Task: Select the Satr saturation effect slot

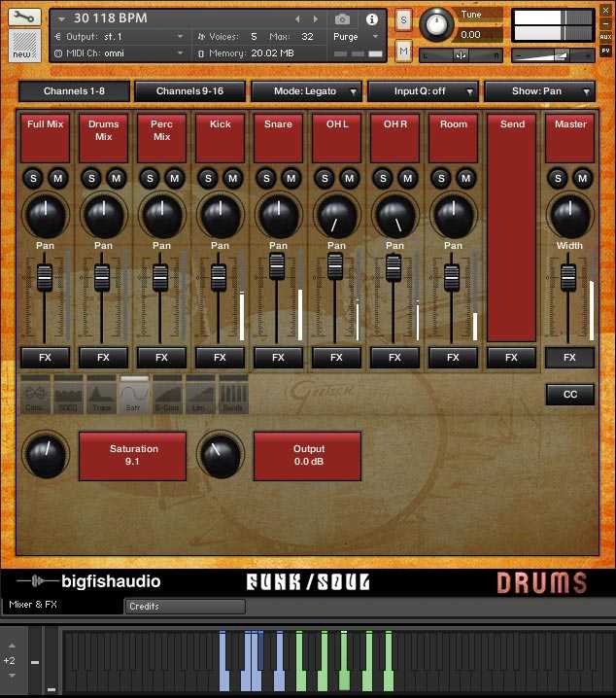Action: (x=134, y=396)
